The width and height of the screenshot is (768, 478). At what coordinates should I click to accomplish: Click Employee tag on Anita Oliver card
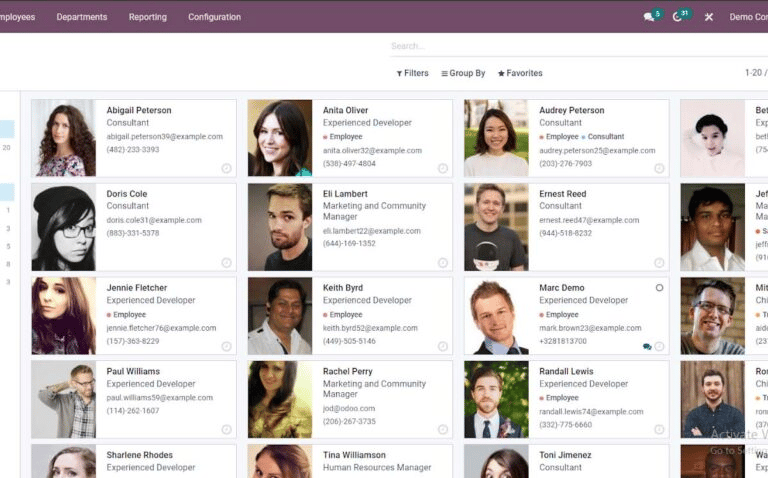[x=343, y=137]
